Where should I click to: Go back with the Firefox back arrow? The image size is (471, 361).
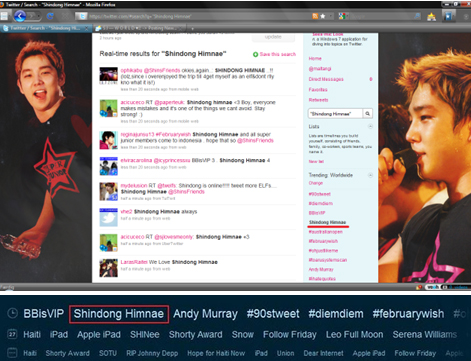[x=20, y=16]
